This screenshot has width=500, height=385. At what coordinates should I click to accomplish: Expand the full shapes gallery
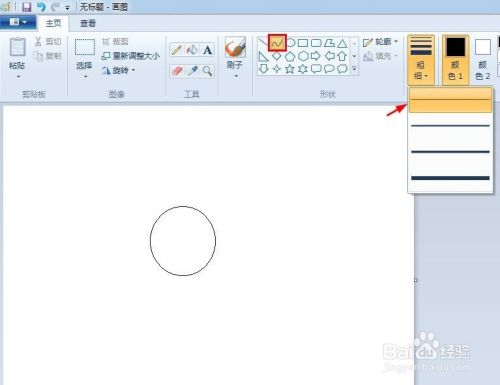pos(354,69)
